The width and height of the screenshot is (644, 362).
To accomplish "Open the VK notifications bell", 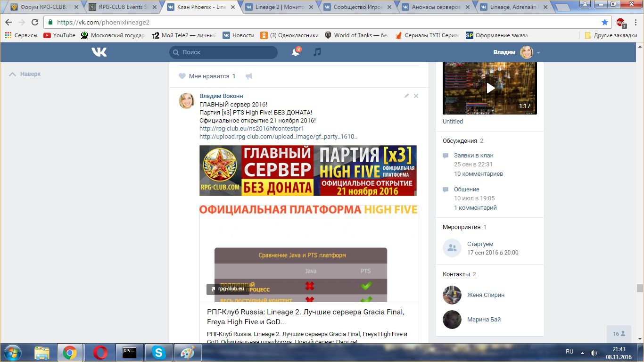I will point(296,52).
